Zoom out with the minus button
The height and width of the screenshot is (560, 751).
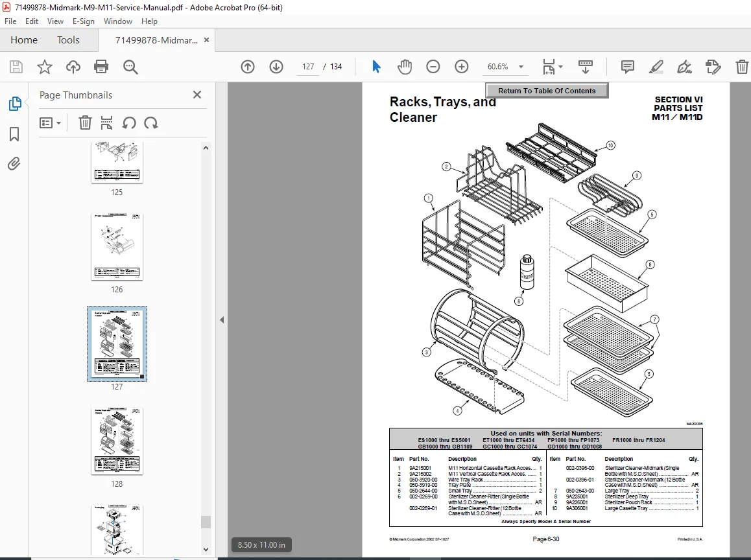click(433, 67)
